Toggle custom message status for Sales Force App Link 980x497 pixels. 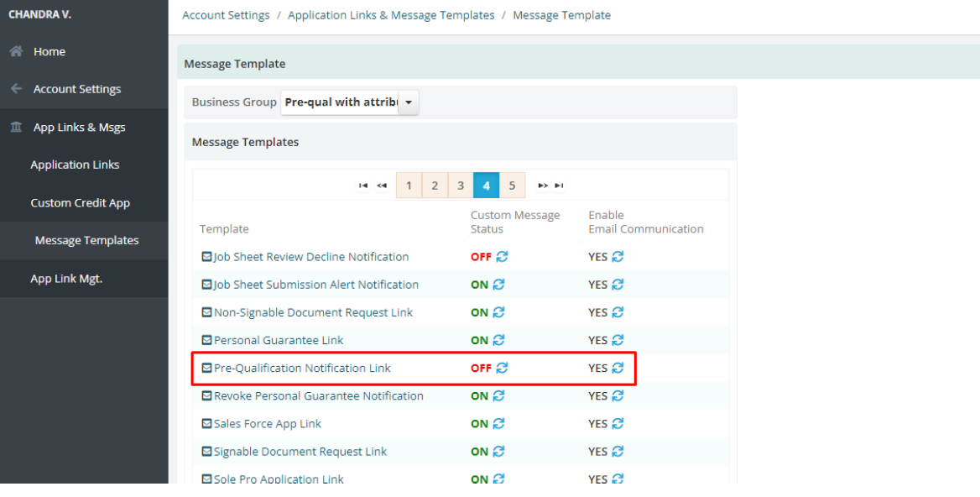pyautogui.click(x=498, y=423)
